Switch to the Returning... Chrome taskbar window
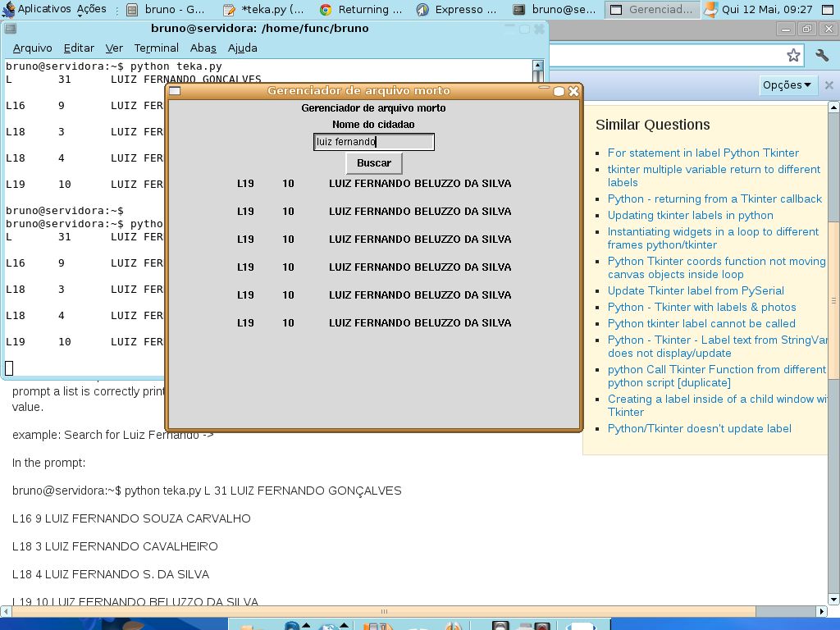Screen dimensions: 840x630 tap(361, 10)
